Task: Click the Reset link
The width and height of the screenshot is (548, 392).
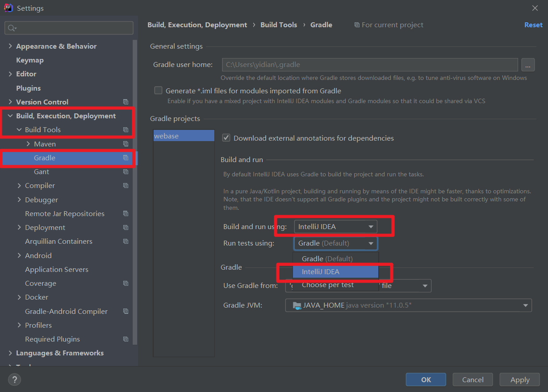Action: coord(533,25)
